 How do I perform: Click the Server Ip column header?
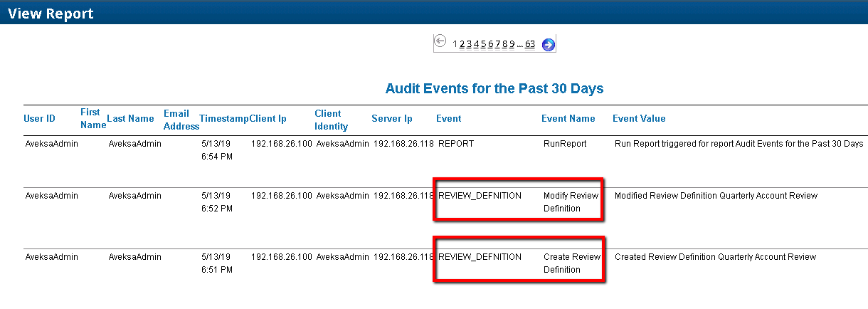tap(391, 119)
